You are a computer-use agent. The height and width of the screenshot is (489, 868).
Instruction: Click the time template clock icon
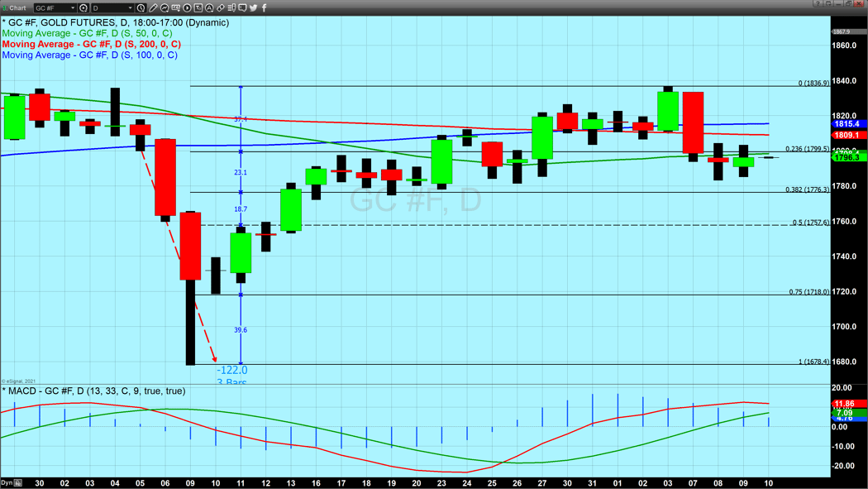pyautogui.click(x=141, y=7)
